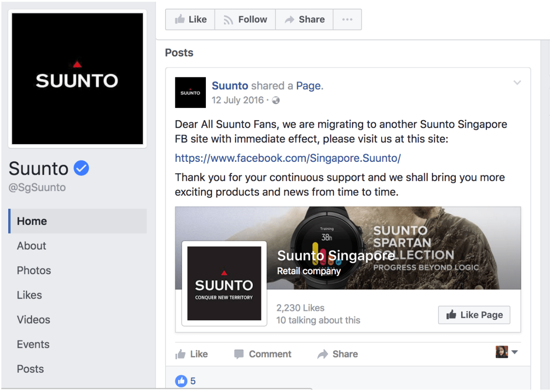Click the blue verified badge next to Suunto
Image resolution: width=550 pixels, height=392 pixels.
[81, 168]
